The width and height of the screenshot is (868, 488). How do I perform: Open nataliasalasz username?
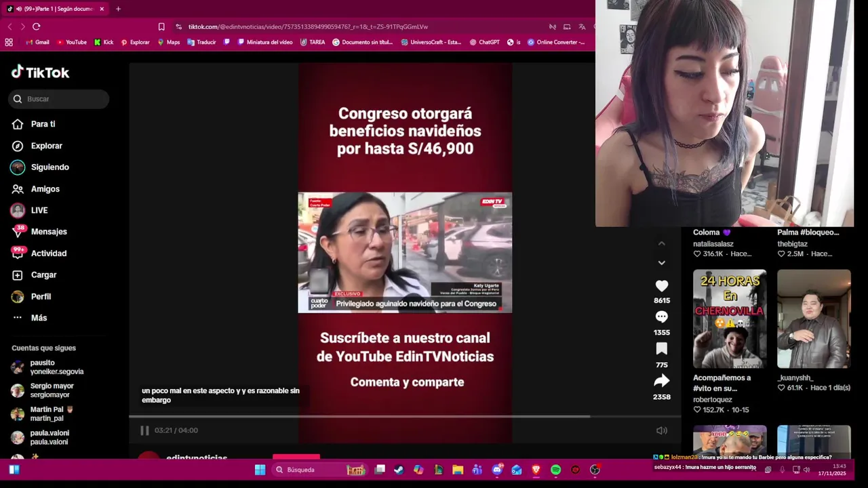[x=713, y=244]
